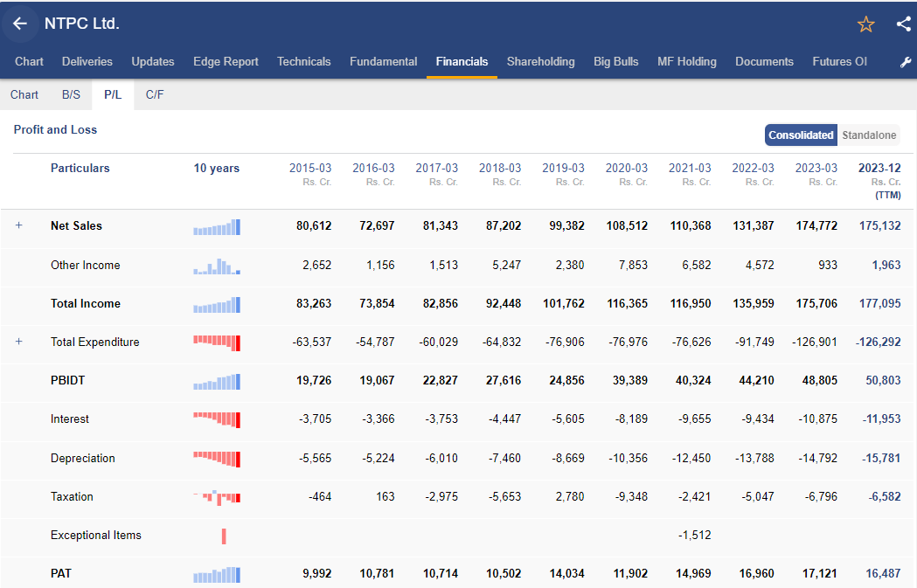The height and width of the screenshot is (588, 917).
Task: Open the 10 years period selector
Action: tap(217, 168)
